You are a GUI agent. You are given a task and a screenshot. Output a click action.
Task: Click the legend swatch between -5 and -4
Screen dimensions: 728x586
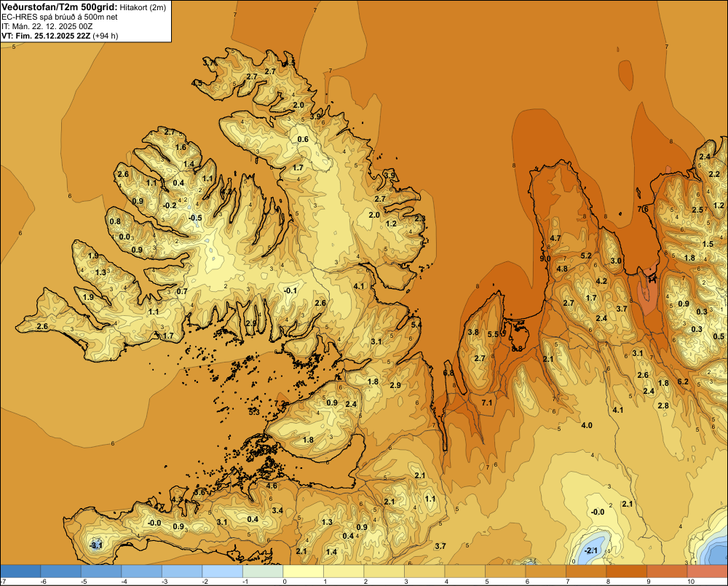(x=101, y=571)
